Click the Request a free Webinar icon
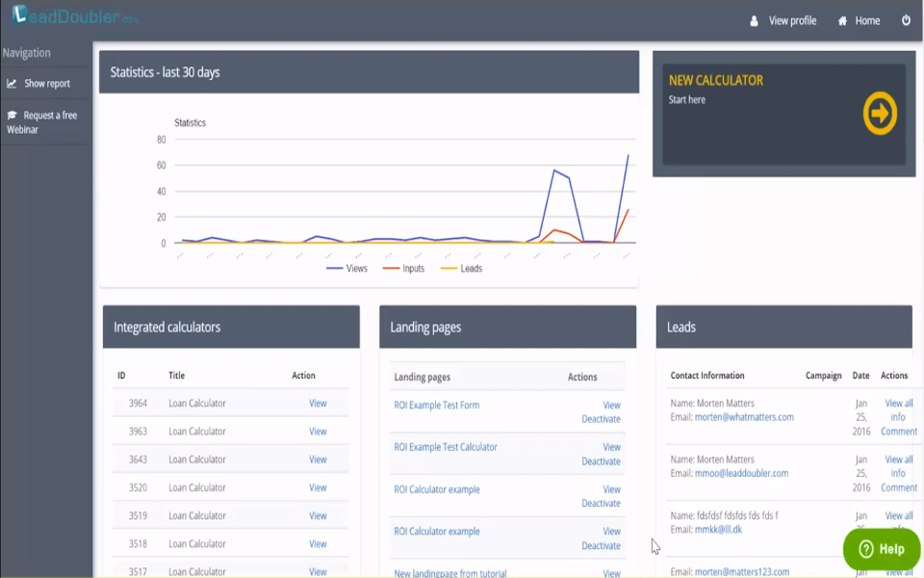This screenshot has height=578, width=924. pyautogui.click(x=12, y=115)
